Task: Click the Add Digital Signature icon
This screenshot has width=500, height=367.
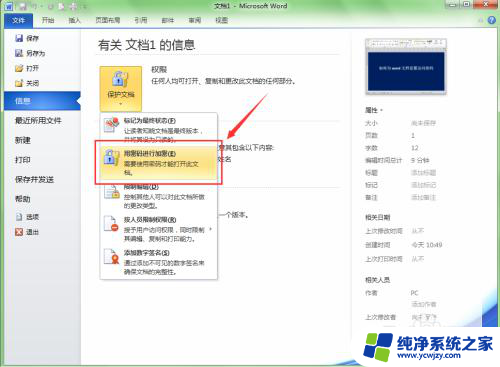Action: coord(111,256)
